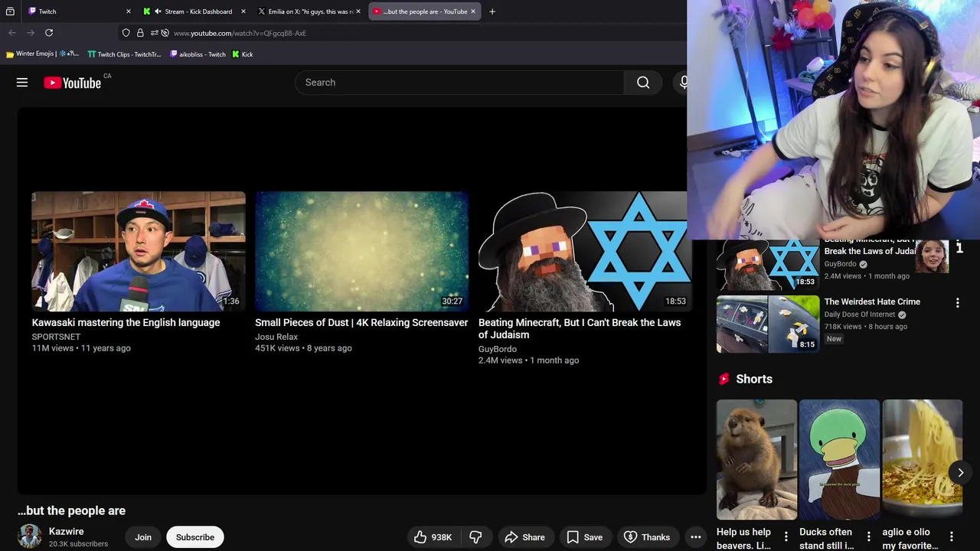Click the search magnifier button

click(x=643, y=83)
